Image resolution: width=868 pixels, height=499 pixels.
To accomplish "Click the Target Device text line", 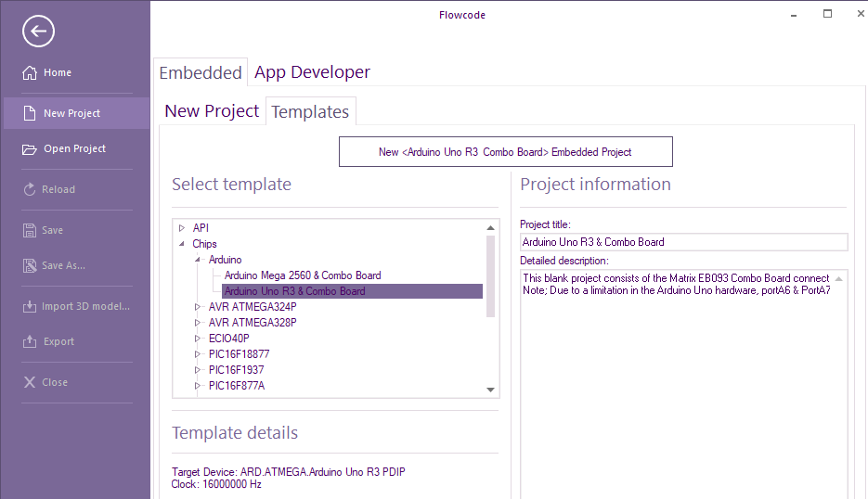I will coord(289,472).
